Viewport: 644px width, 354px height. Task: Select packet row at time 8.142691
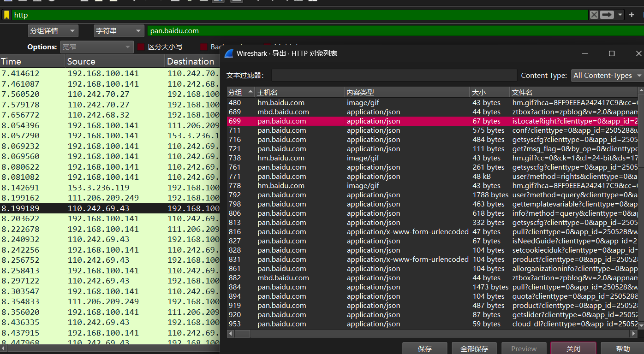110,188
